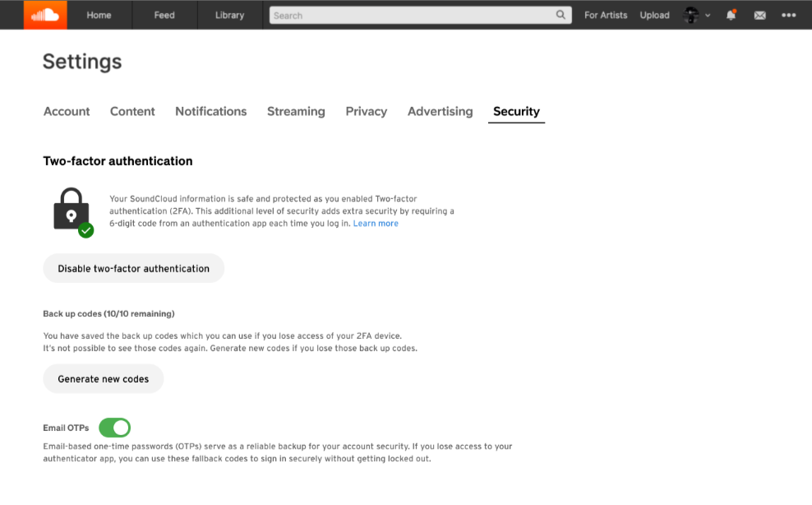
Task: Open the three-dots more menu
Action: coord(789,15)
